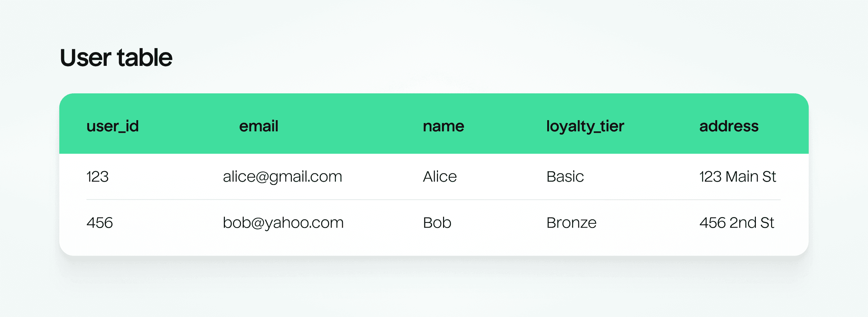The width and height of the screenshot is (868, 317).
Task: Click the user ID cell 123
Action: [x=98, y=177]
